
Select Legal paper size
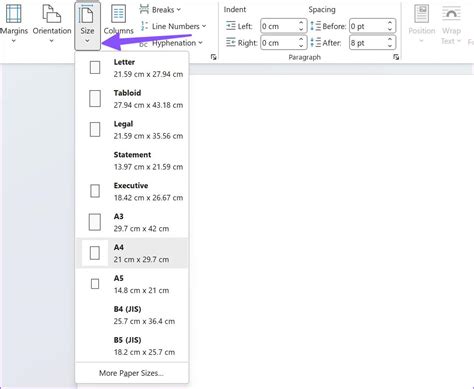pyautogui.click(x=132, y=130)
